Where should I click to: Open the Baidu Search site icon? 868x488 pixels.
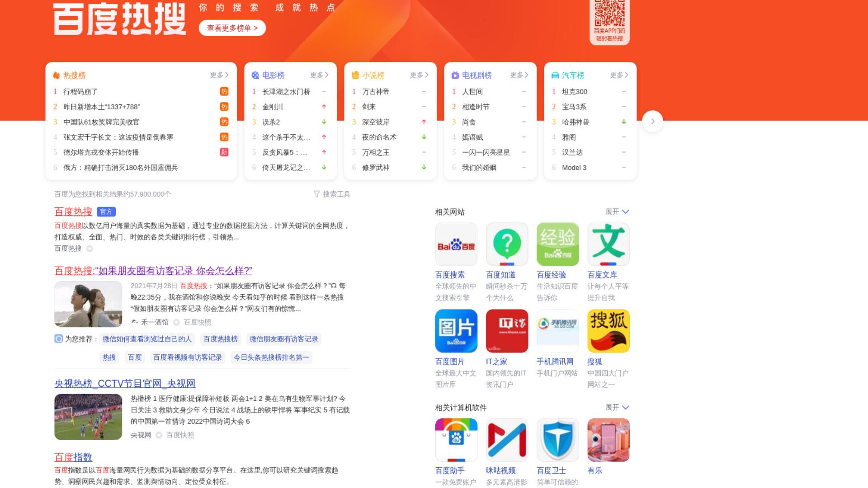(x=456, y=244)
